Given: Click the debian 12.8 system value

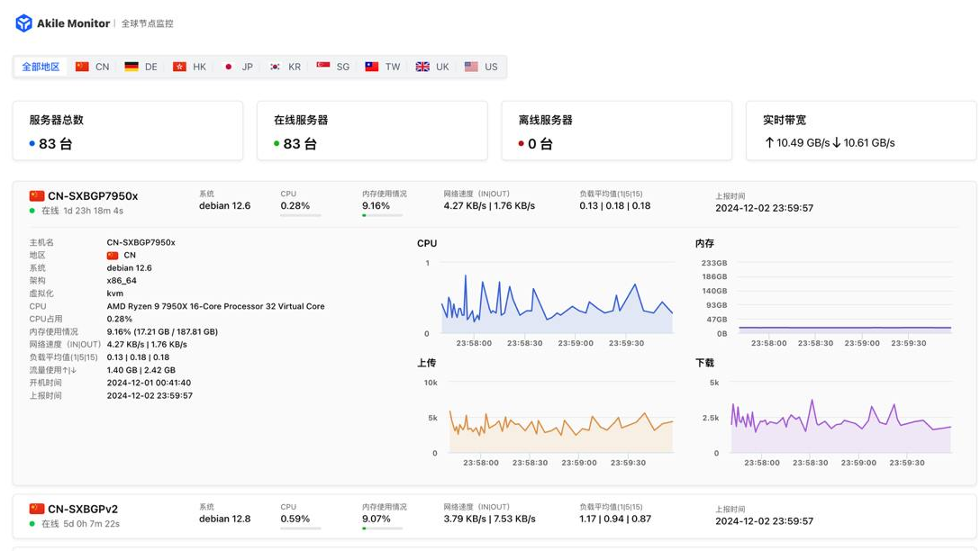Looking at the screenshot, I should [225, 519].
